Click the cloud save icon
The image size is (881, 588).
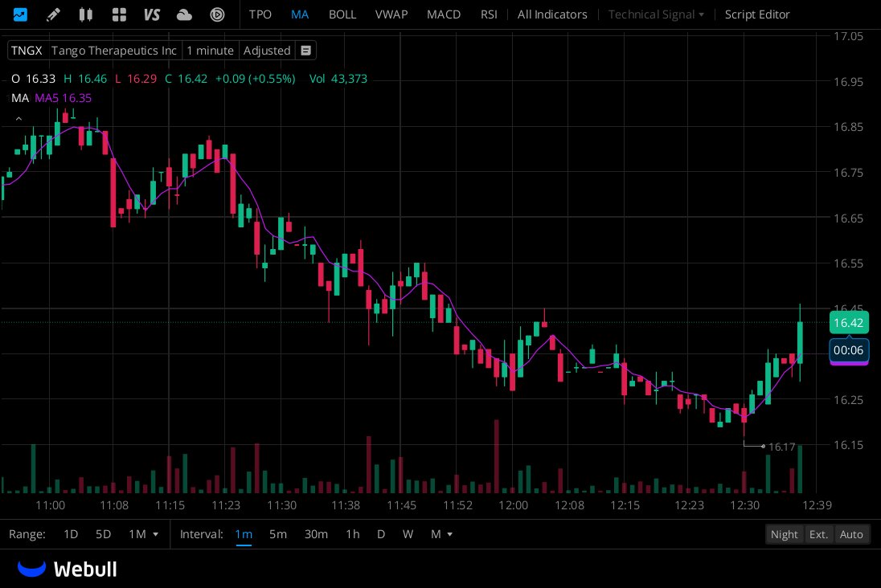184,14
